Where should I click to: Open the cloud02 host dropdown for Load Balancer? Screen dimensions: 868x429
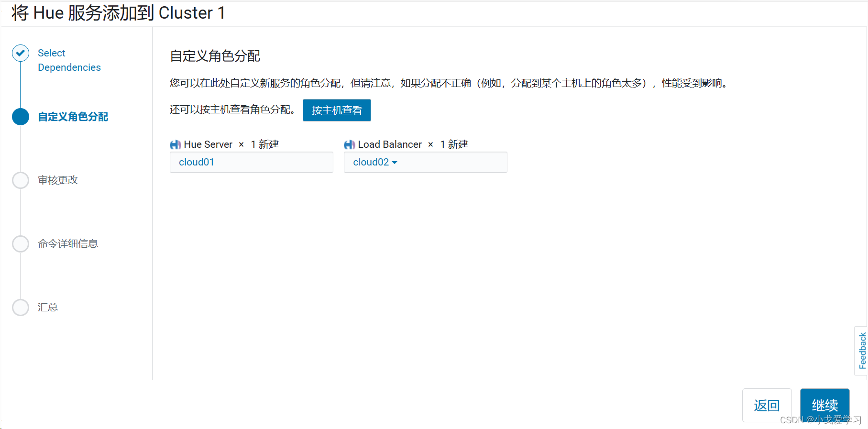[375, 162]
